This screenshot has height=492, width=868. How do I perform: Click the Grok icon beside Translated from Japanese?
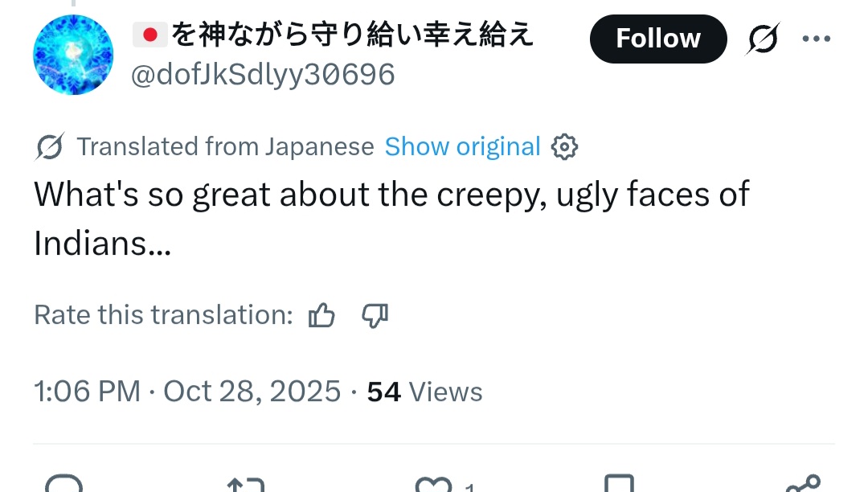51,147
